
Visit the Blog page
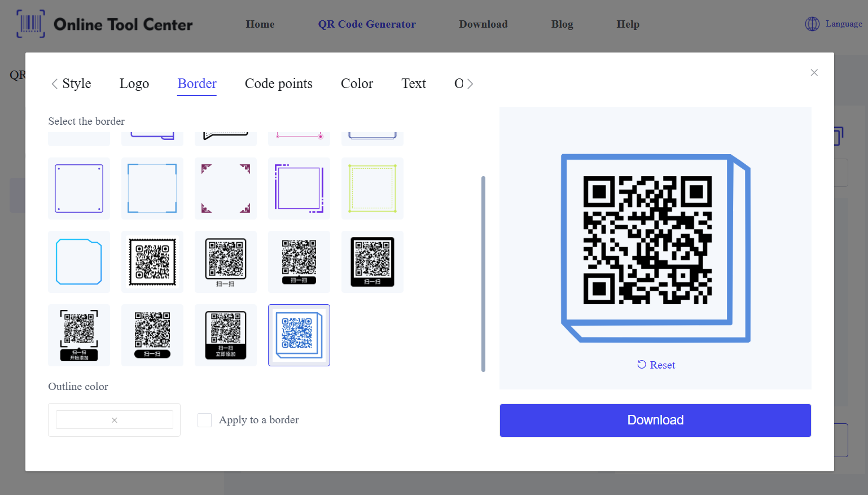click(562, 24)
